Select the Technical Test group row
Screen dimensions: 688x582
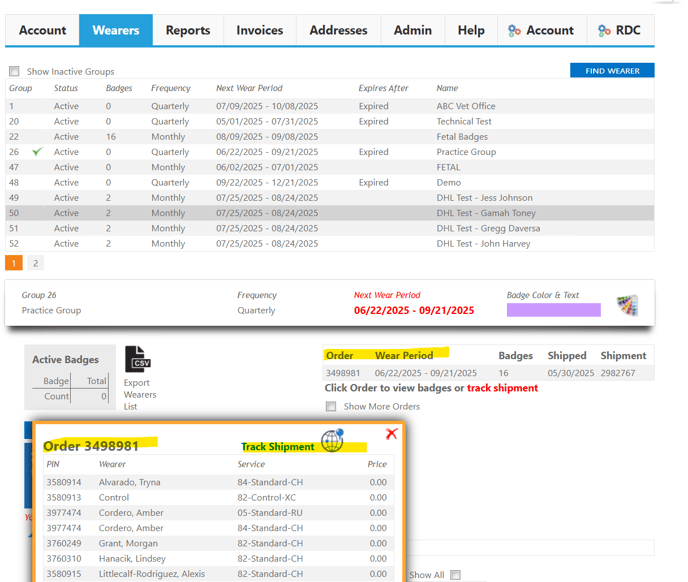[330, 122]
